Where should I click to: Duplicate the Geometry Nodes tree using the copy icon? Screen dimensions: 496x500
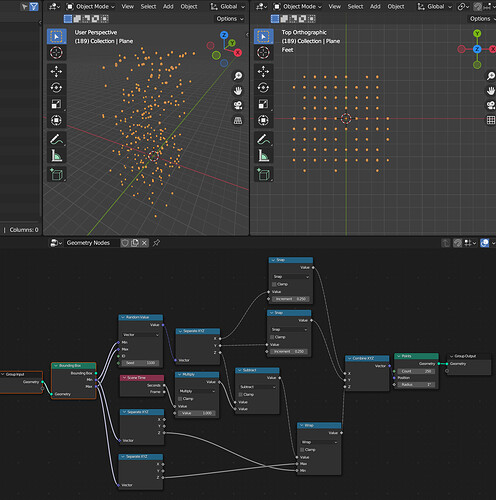click(135, 243)
